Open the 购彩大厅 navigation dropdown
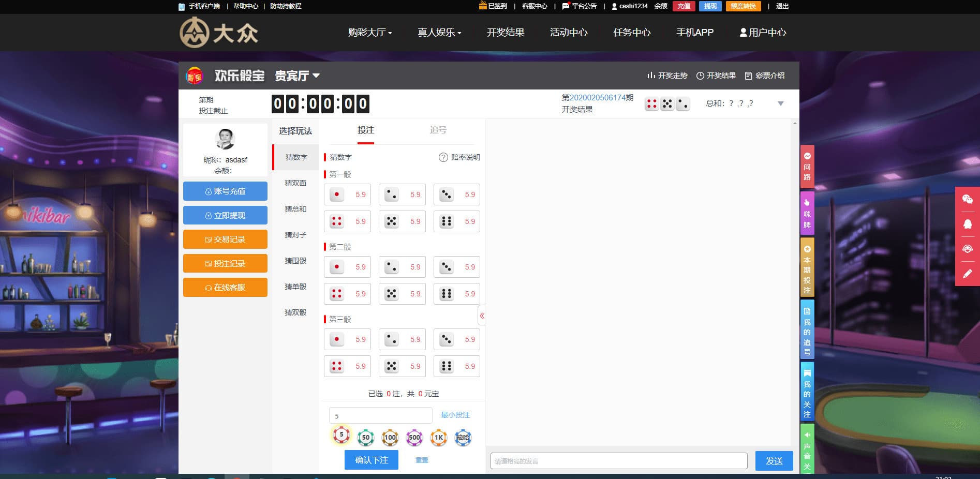This screenshot has width=980, height=479. coord(369,33)
